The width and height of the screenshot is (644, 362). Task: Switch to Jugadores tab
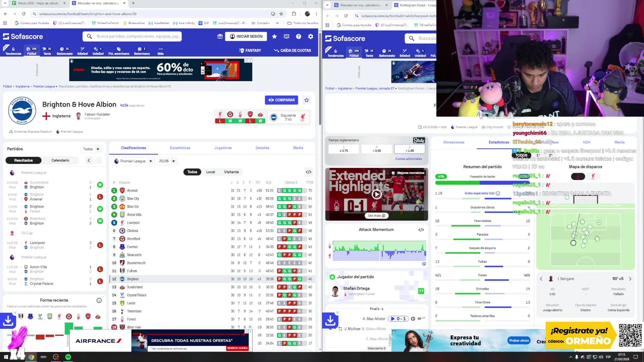[223, 148]
